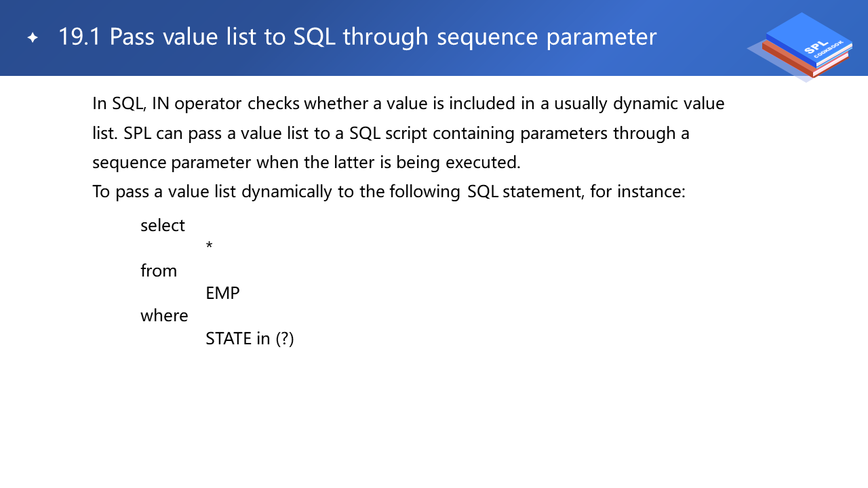Click the asterisk in the SQL statement

[x=209, y=246]
